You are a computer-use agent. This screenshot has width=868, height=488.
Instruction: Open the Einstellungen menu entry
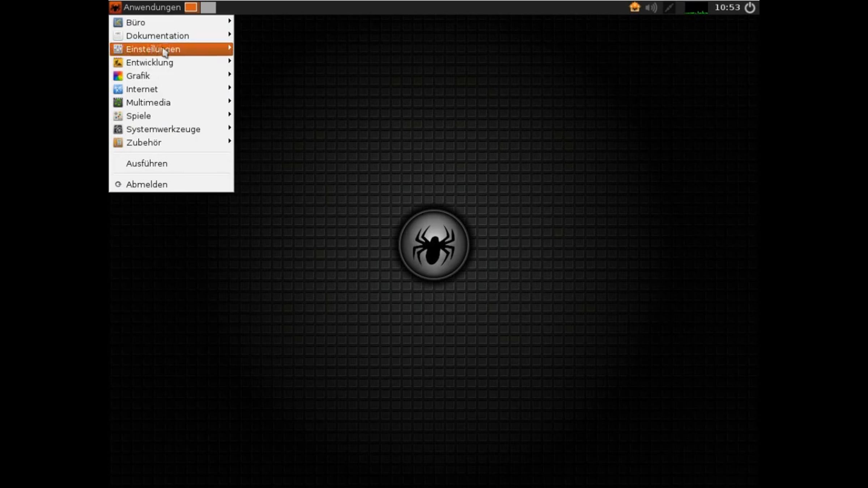click(153, 49)
